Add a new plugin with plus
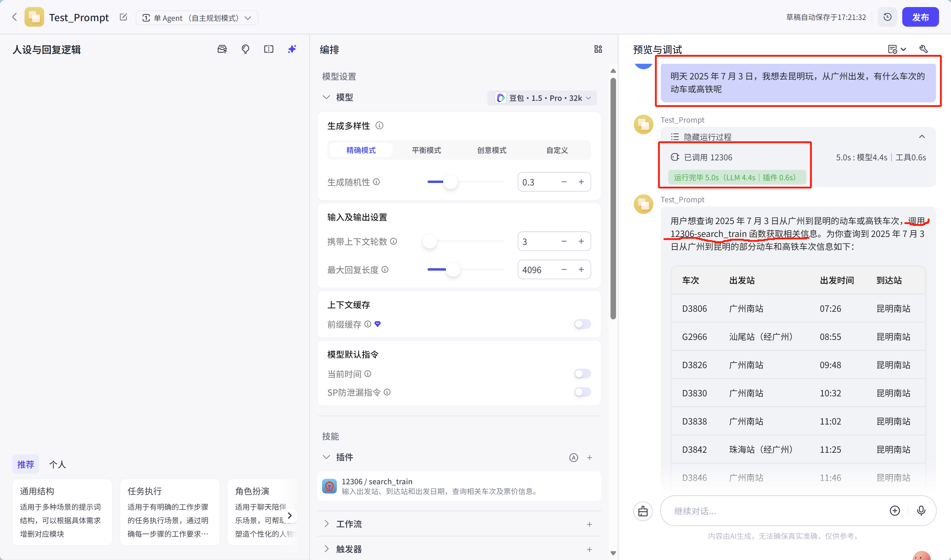 point(589,457)
